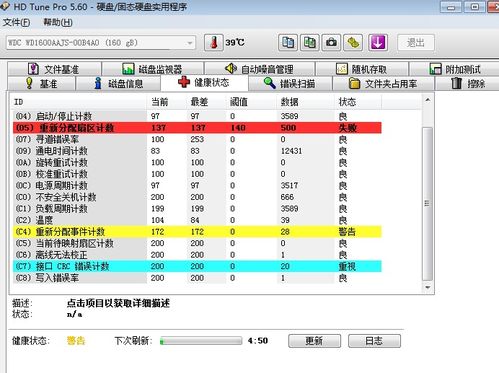This screenshot has width=499, height=373.
Task: Click the 阈值 column header
Action: tap(251, 102)
